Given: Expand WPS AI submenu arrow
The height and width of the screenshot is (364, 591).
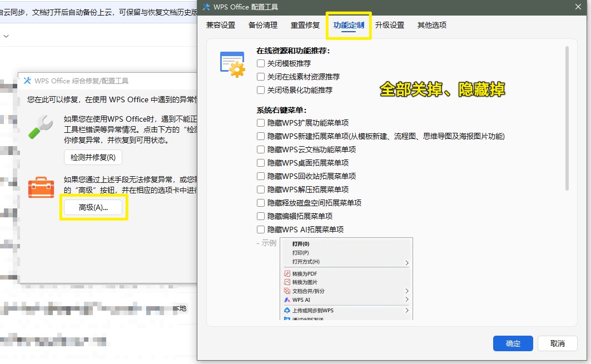Looking at the screenshot, I should click(x=406, y=300).
